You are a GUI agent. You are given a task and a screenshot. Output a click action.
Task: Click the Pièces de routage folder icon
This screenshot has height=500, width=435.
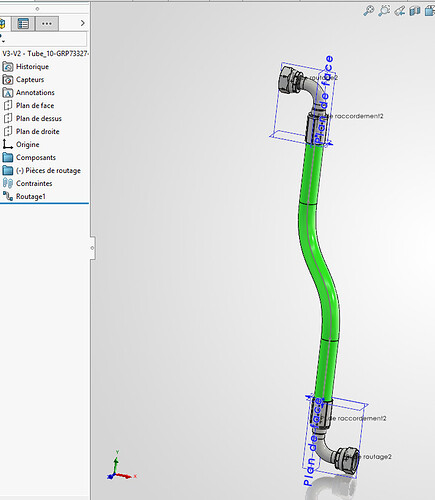(x=8, y=170)
